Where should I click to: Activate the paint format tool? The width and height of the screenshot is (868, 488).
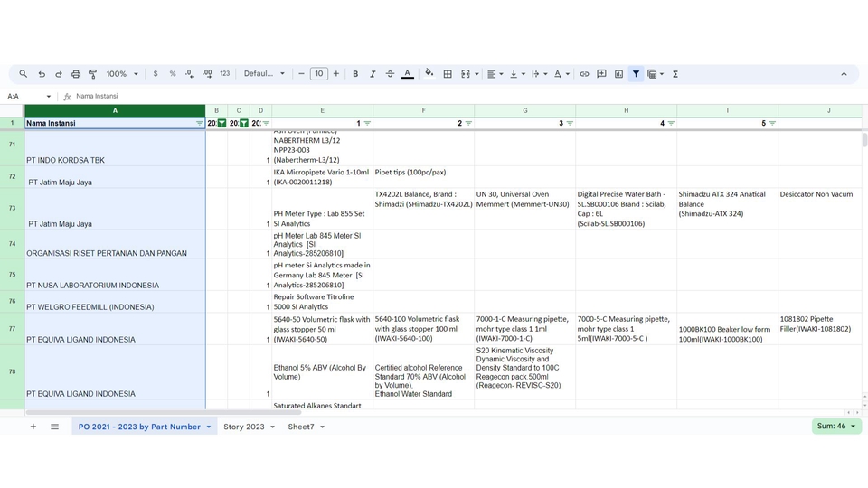click(x=93, y=73)
